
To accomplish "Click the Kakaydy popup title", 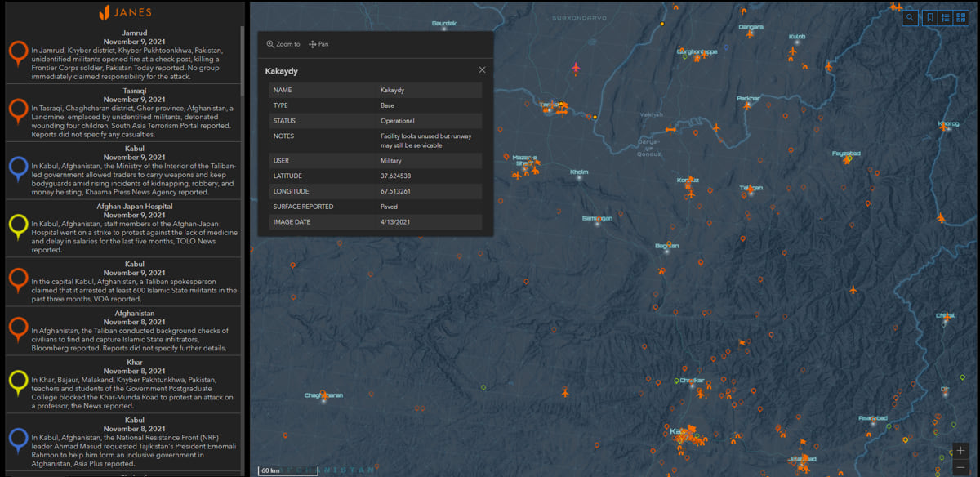I will point(282,71).
